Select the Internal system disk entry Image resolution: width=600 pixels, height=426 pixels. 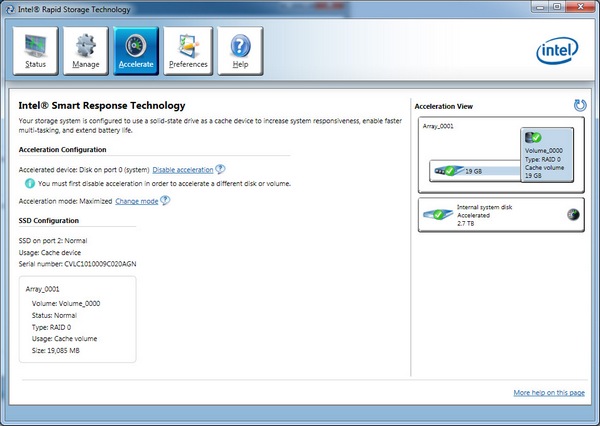point(501,215)
